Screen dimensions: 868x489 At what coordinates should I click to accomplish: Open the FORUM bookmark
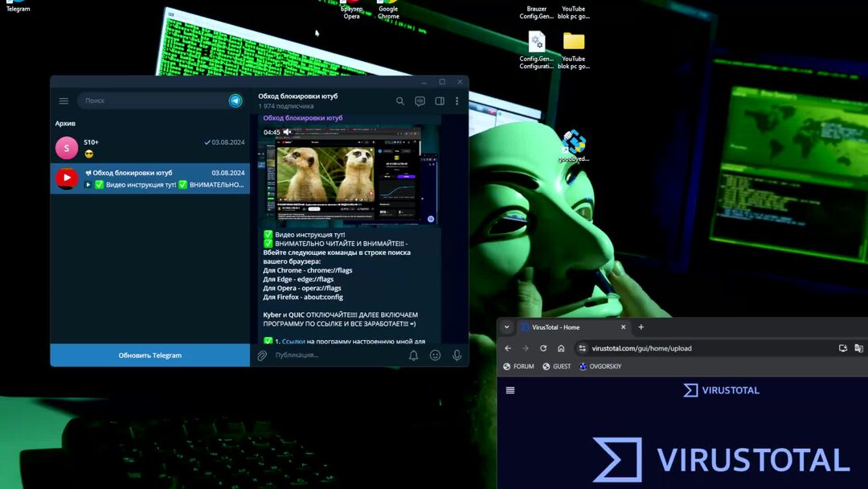tap(518, 367)
